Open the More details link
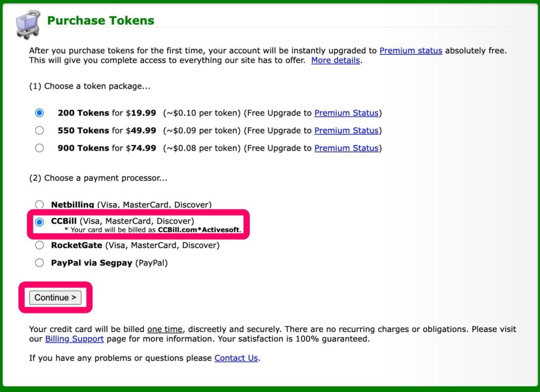Screen dimensions: 540x392 click(335, 60)
